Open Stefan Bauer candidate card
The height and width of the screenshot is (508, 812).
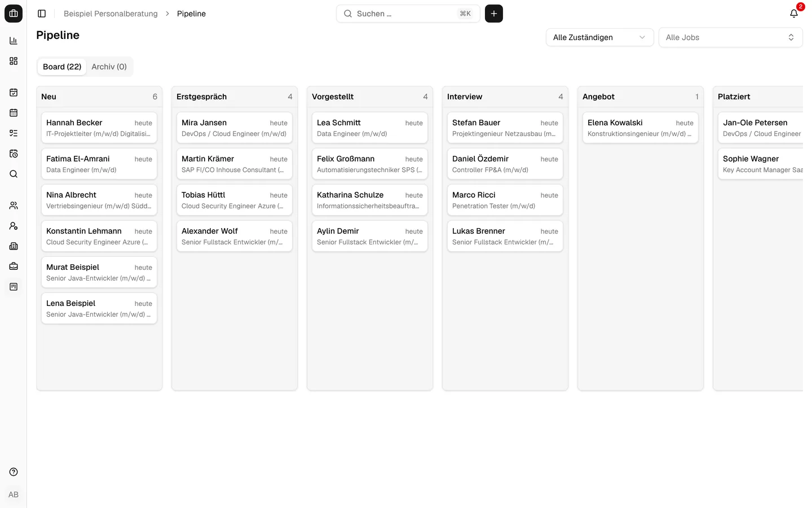pyautogui.click(x=505, y=128)
